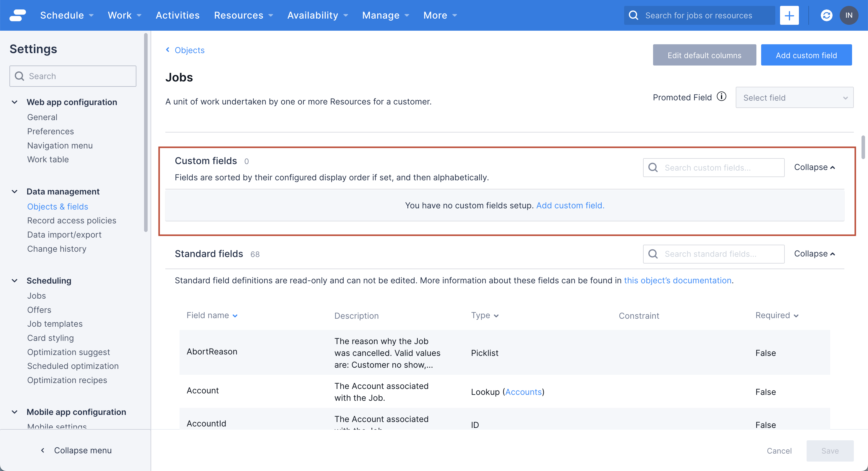Image resolution: width=868 pixels, height=471 pixels.
Task: Open the Select field dropdown
Action: tap(794, 97)
